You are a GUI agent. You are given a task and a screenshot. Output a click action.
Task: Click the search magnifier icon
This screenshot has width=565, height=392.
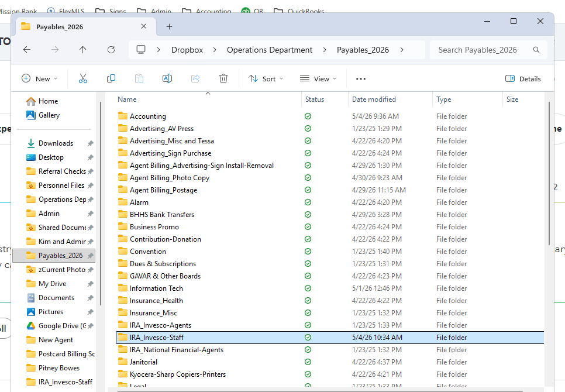pos(536,50)
